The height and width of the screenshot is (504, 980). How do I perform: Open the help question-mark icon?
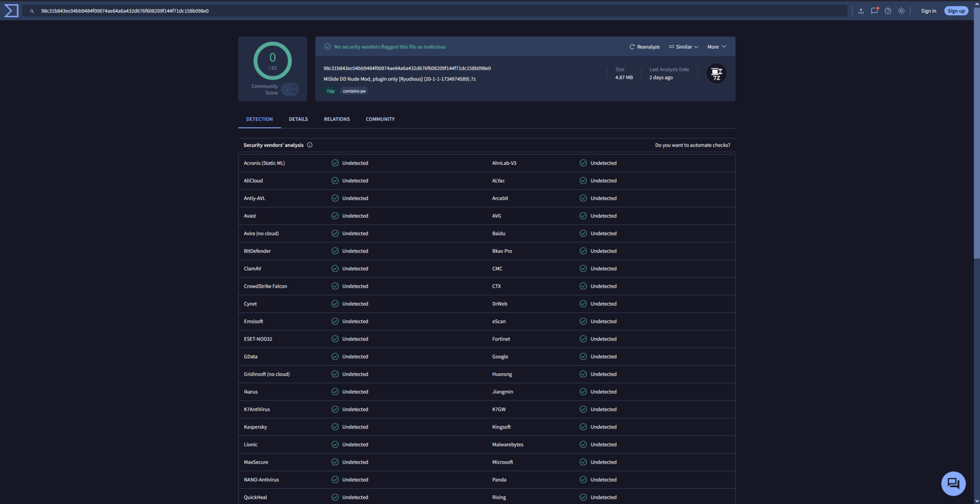point(888,11)
